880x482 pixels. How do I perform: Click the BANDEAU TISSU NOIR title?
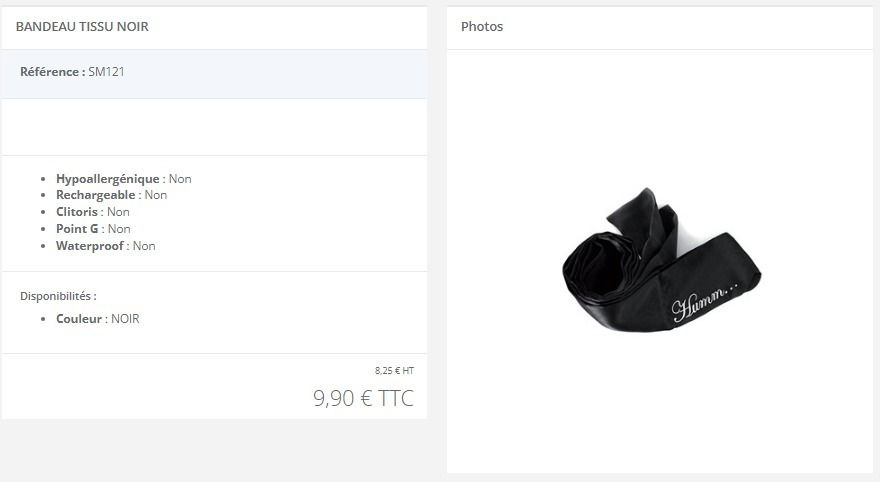tap(82, 26)
